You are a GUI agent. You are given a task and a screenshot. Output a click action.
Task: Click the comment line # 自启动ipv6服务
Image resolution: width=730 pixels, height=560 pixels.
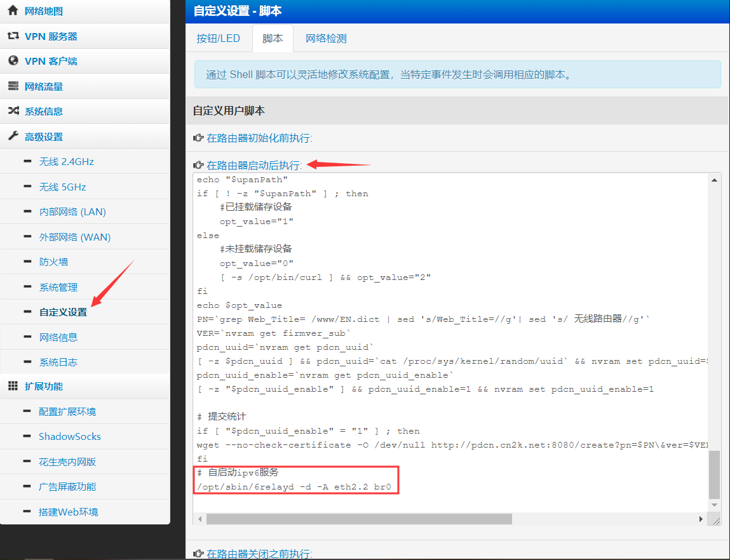[238, 472]
